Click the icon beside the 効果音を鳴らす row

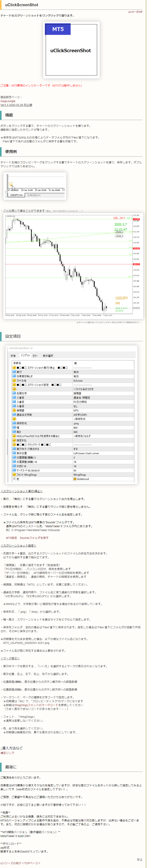[15, 376]
